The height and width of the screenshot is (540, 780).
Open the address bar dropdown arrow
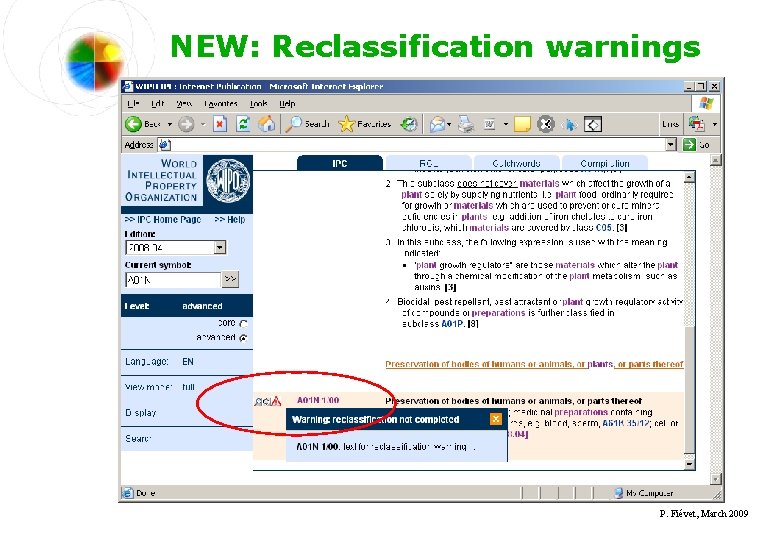[672, 145]
